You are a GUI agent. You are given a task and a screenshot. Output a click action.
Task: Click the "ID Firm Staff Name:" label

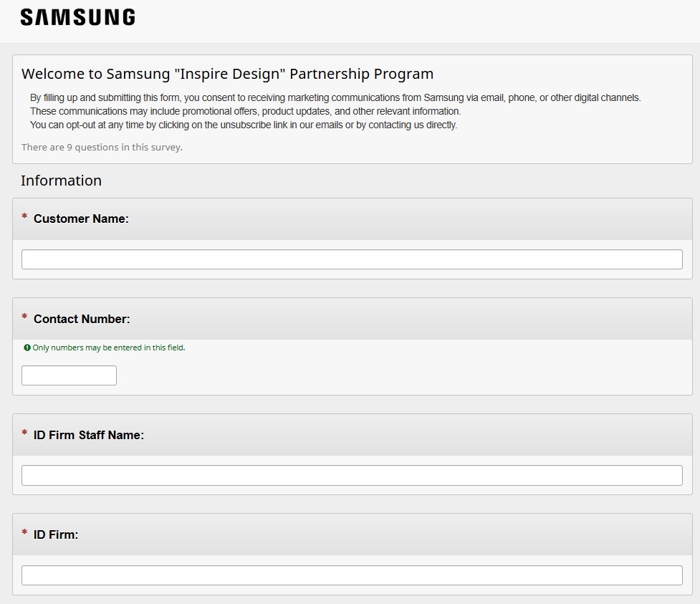(x=88, y=435)
